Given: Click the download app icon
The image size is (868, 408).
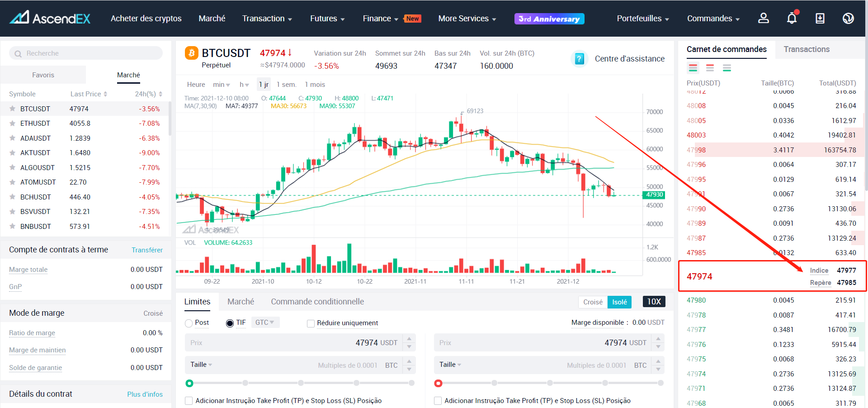Looking at the screenshot, I should [x=820, y=18].
